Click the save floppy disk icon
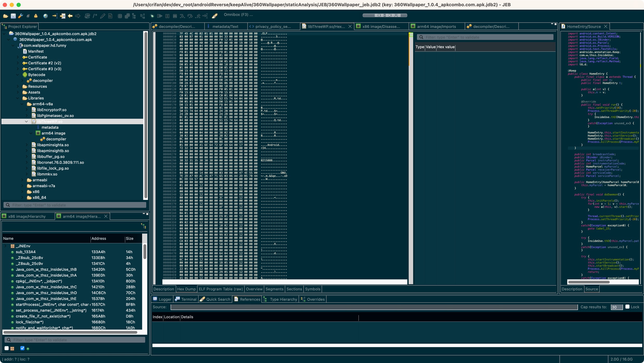Image resolution: width=644 pixels, height=363 pixels. [x=13, y=16]
